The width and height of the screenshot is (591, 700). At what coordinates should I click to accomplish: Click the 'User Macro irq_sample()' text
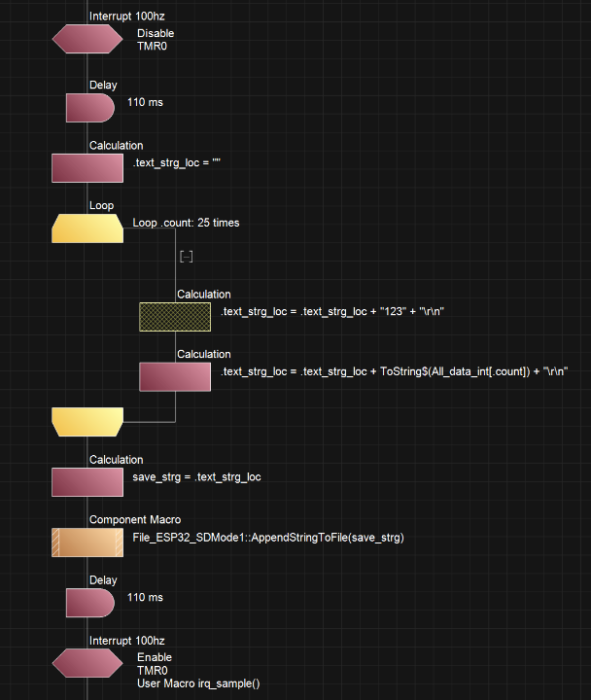[198, 683]
